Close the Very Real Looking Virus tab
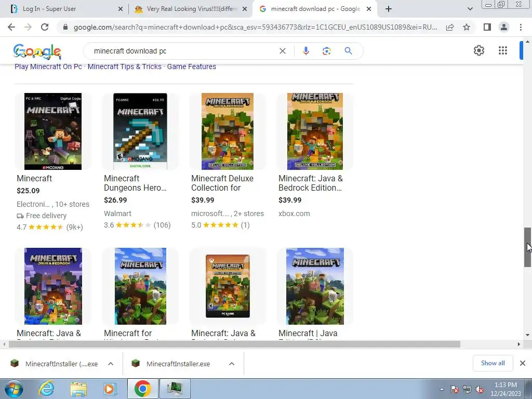 pyautogui.click(x=244, y=9)
